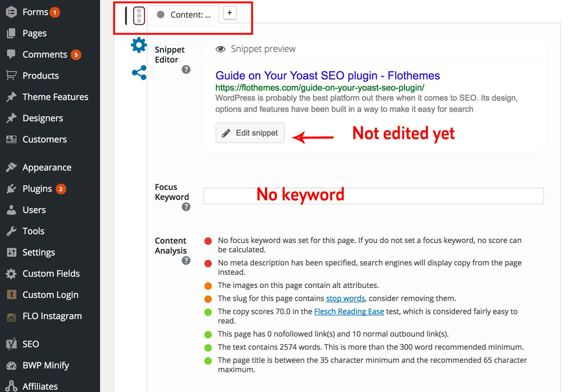This screenshot has width=586, height=392.
Task: Click the 'images on this page contain alt attributes' line
Action: 298,285
